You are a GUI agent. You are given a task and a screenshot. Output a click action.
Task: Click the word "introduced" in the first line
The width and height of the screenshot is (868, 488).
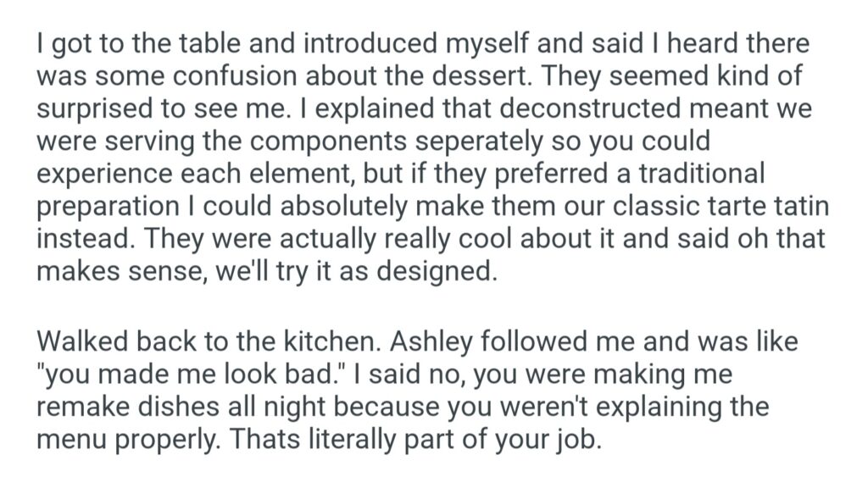coord(355,44)
